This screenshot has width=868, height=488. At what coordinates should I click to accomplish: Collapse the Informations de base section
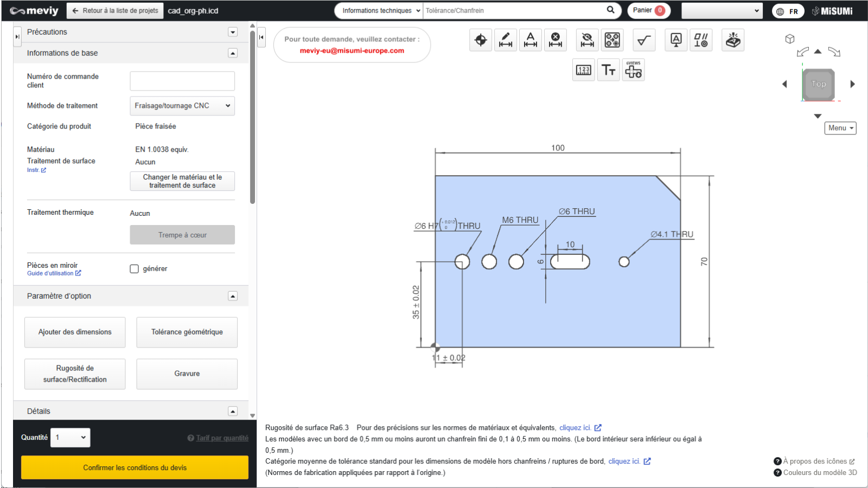(x=233, y=53)
